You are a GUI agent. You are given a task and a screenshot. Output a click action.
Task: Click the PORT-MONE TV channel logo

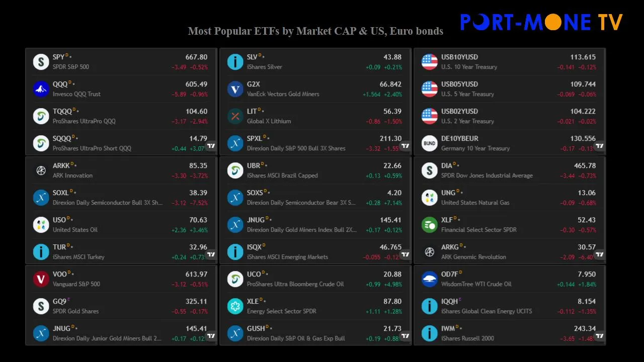(x=541, y=22)
